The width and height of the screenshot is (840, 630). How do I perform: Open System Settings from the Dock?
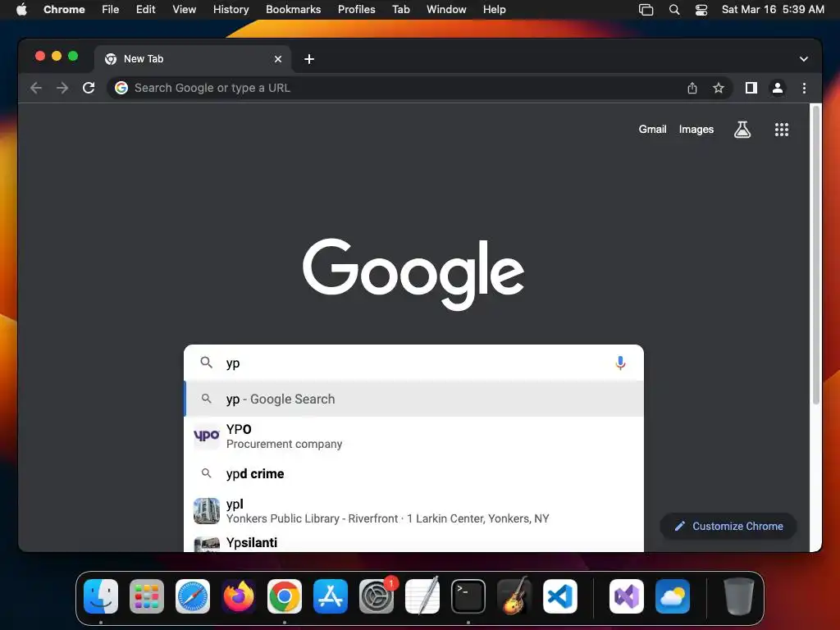click(376, 596)
